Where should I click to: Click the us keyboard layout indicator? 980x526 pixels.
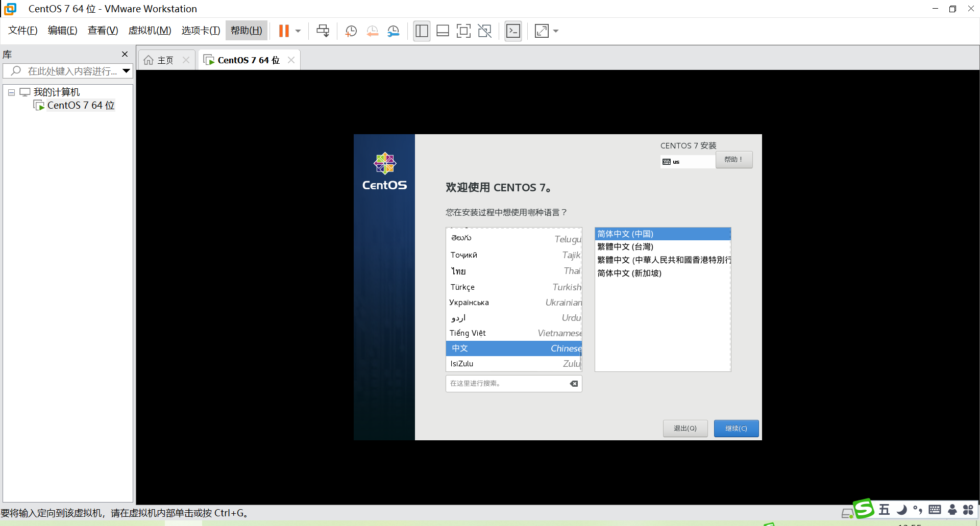tap(688, 162)
